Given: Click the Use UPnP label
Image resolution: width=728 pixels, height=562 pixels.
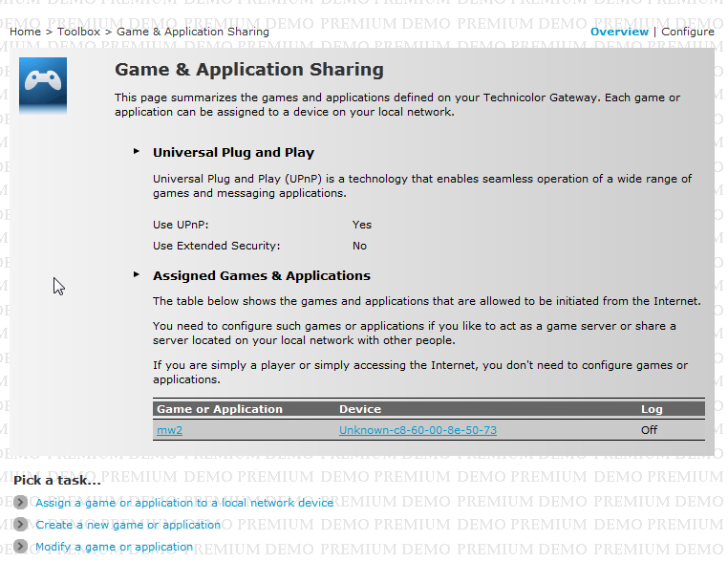Looking at the screenshot, I should click(x=181, y=225).
